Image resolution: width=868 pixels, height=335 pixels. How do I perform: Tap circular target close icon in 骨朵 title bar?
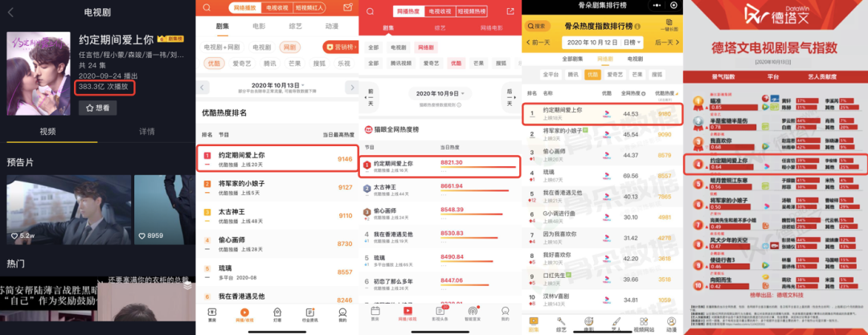pos(674,5)
